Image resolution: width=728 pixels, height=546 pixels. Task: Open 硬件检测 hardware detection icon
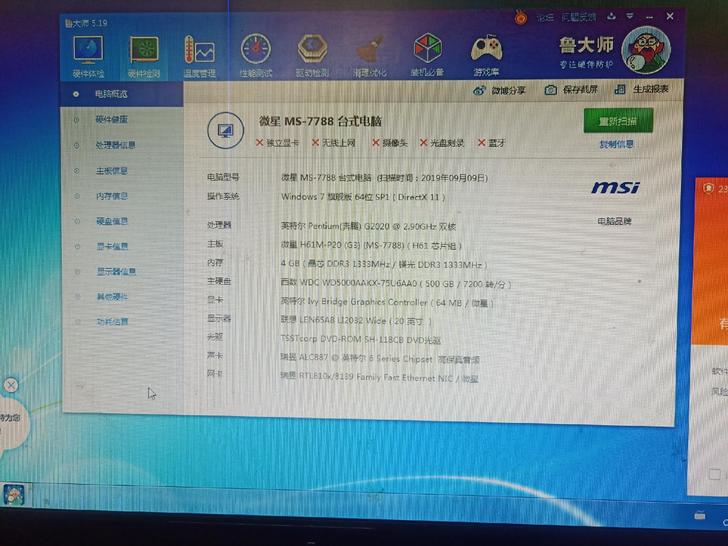point(144,56)
